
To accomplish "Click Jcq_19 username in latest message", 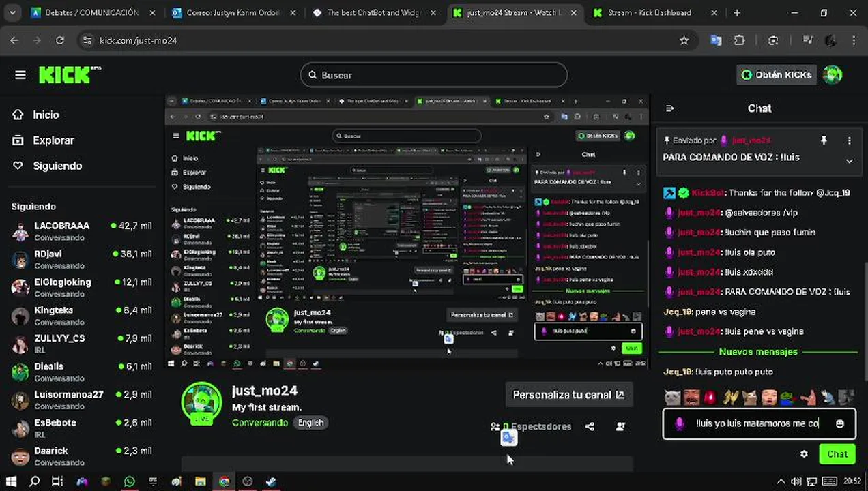I will (678, 372).
